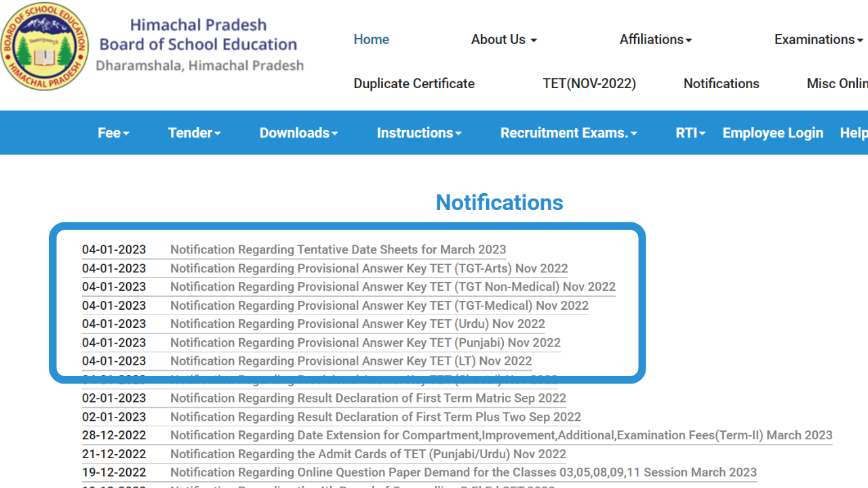The height and width of the screenshot is (488, 868).
Task: Open Result Declaration of First Term Matric notification
Action: click(x=368, y=398)
